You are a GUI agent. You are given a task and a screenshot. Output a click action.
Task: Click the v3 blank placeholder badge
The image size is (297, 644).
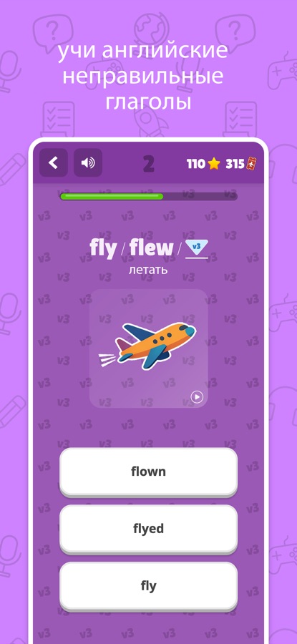(x=197, y=248)
